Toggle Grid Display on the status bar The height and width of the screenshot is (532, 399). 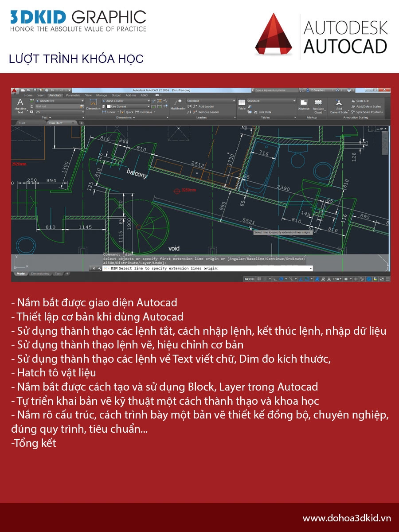(259, 278)
